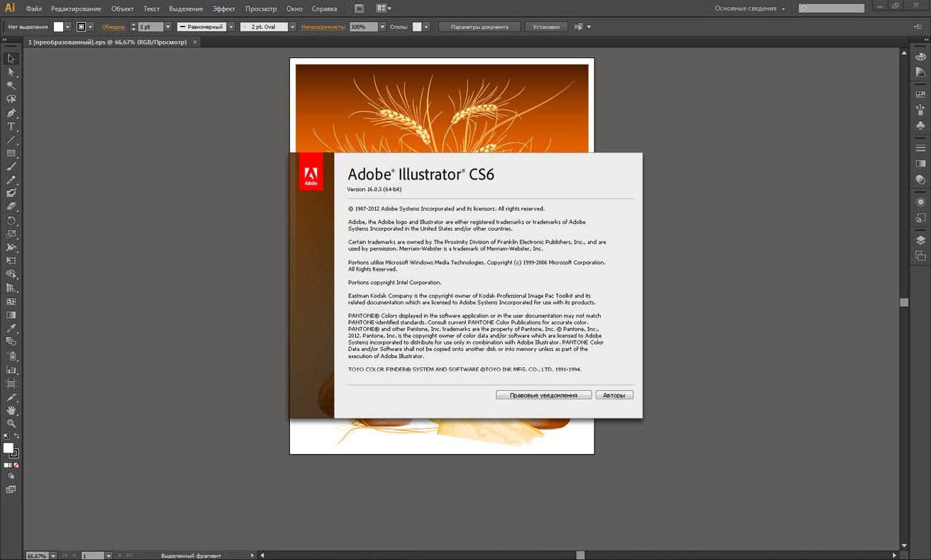The height and width of the screenshot is (560, 931).
Task: Click the Установки button
Action: point(546,26)
